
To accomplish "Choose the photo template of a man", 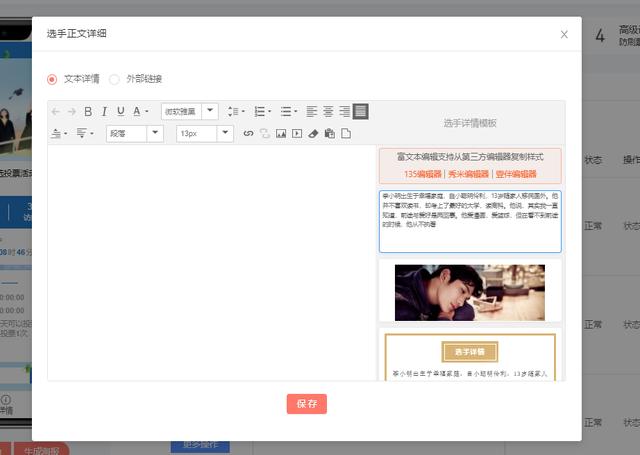I will (470, 292).
